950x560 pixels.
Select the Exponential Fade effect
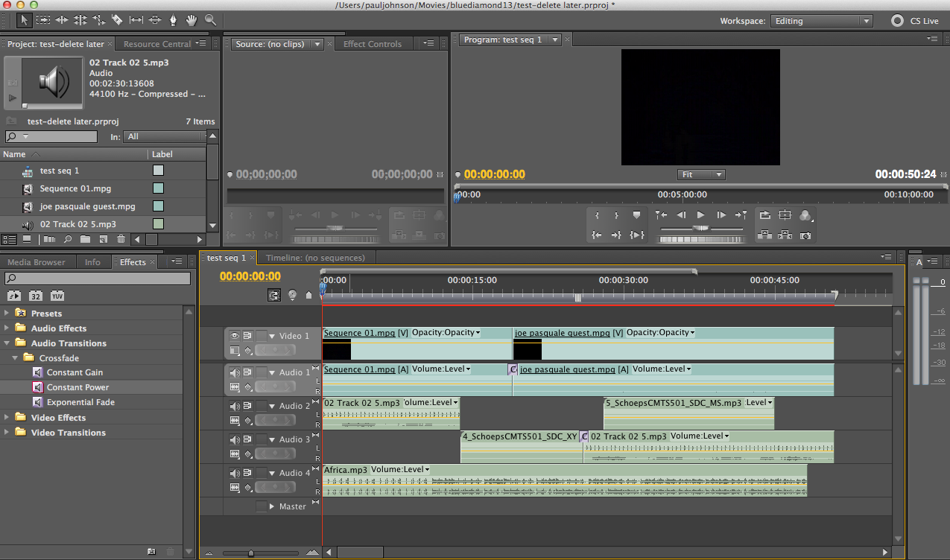click(80, 402)
